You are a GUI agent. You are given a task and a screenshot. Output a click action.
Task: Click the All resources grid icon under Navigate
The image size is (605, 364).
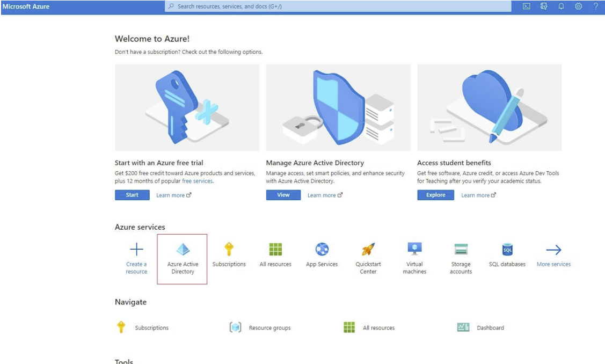tap(349, 327)
